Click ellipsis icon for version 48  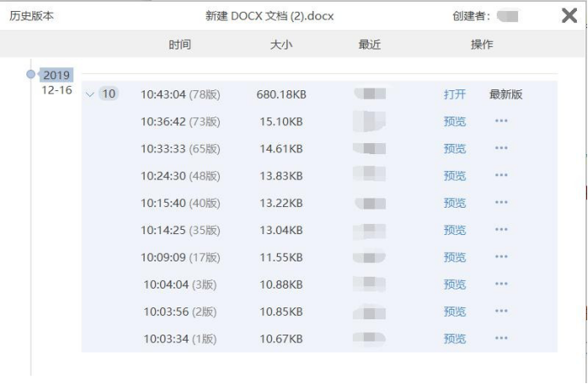pyautogui.click(x=501, y=176)
